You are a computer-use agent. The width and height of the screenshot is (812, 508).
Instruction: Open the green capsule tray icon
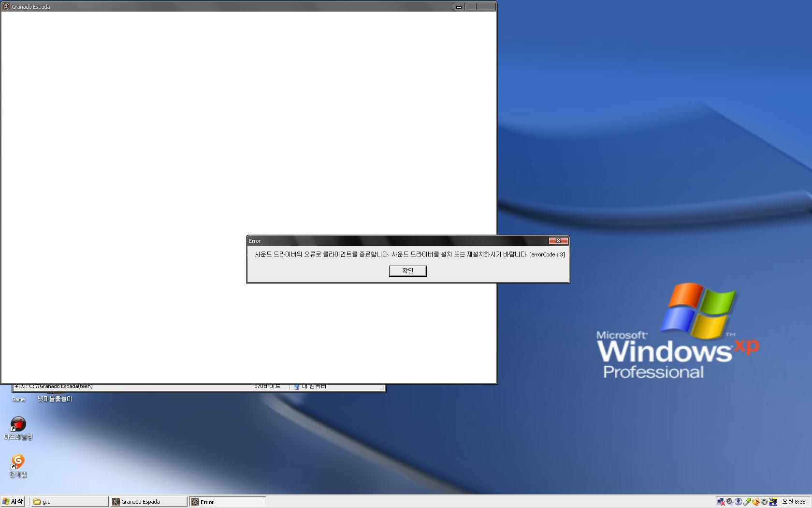747,502
